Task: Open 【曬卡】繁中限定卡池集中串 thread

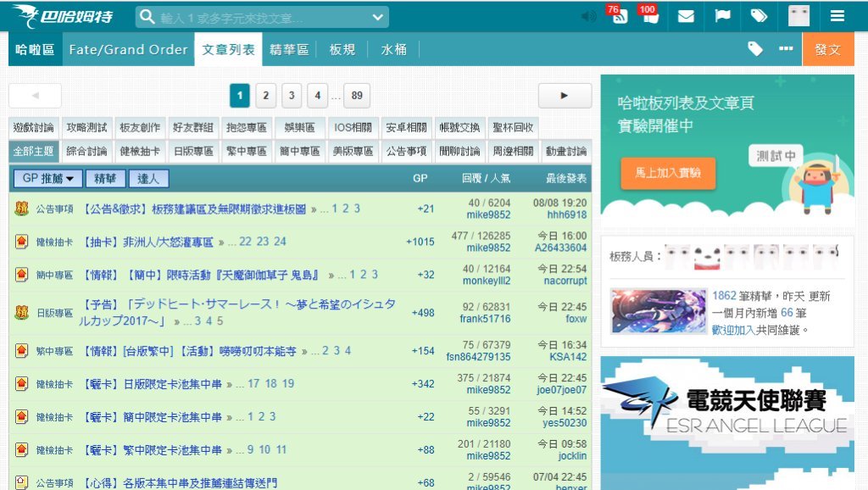Action: pyautogui.click(x=152, y=449)
